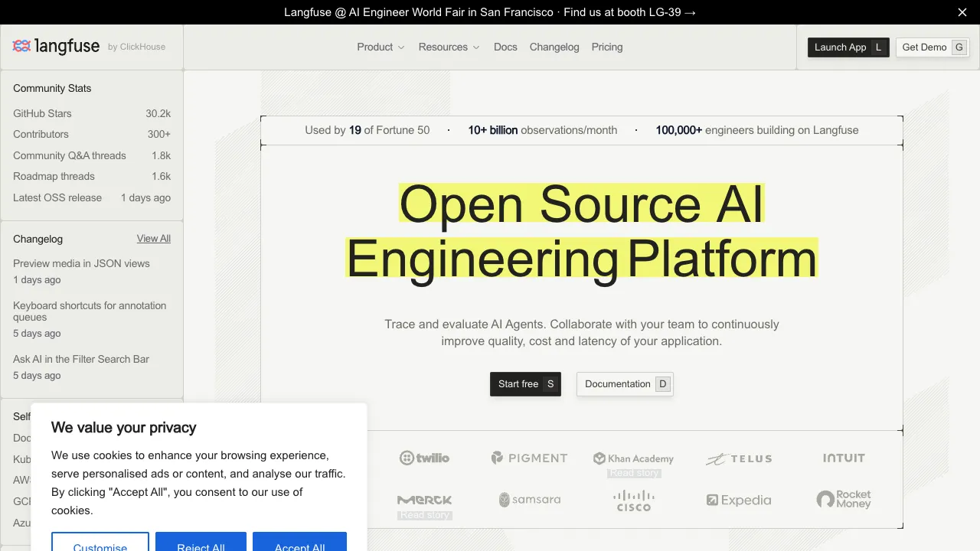This screenshot has height=551, width=980.
Task: Go to the Docs page
Action: pos(505,47)
